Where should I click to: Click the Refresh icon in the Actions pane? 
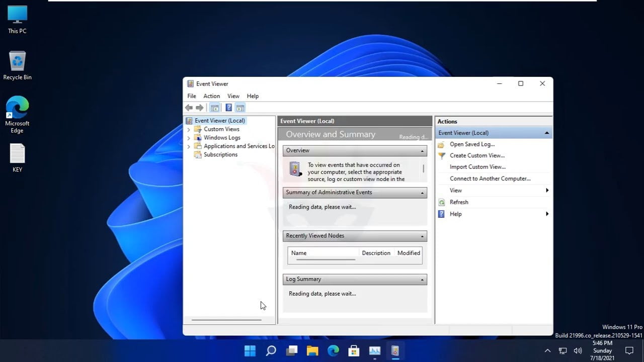(441, 202)
